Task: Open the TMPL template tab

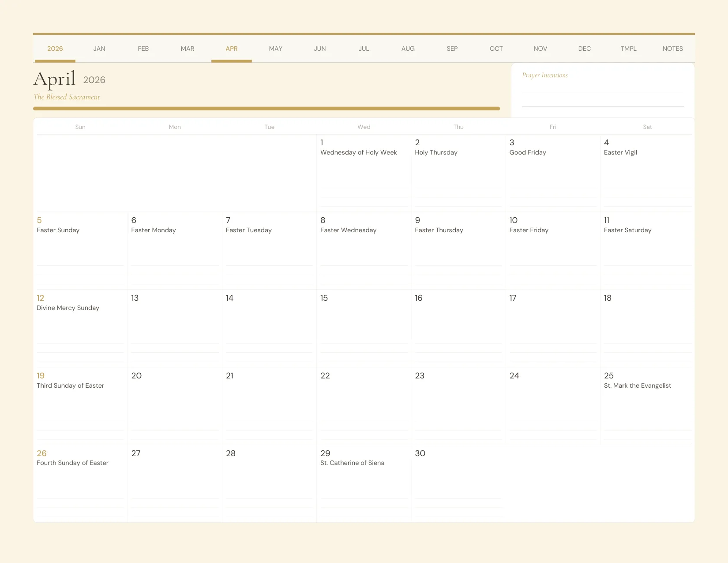Action: click(x=628, y=49)
